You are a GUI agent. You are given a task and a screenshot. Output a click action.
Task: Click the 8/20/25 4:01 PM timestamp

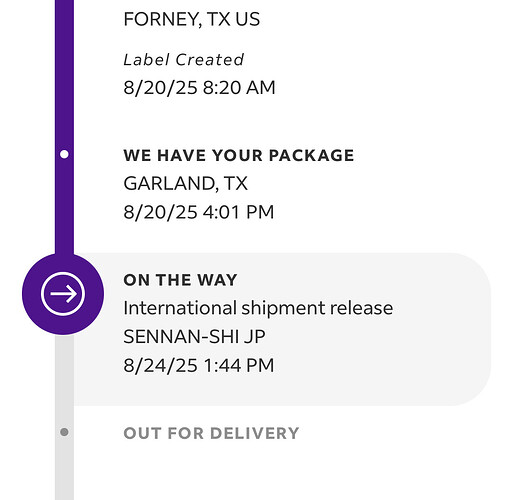point(199,212)
